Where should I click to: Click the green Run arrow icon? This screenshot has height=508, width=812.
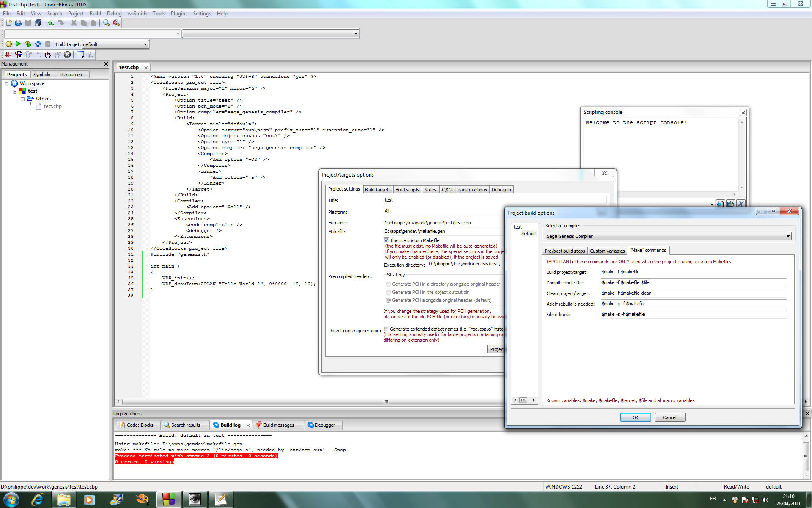pos(18,44)
